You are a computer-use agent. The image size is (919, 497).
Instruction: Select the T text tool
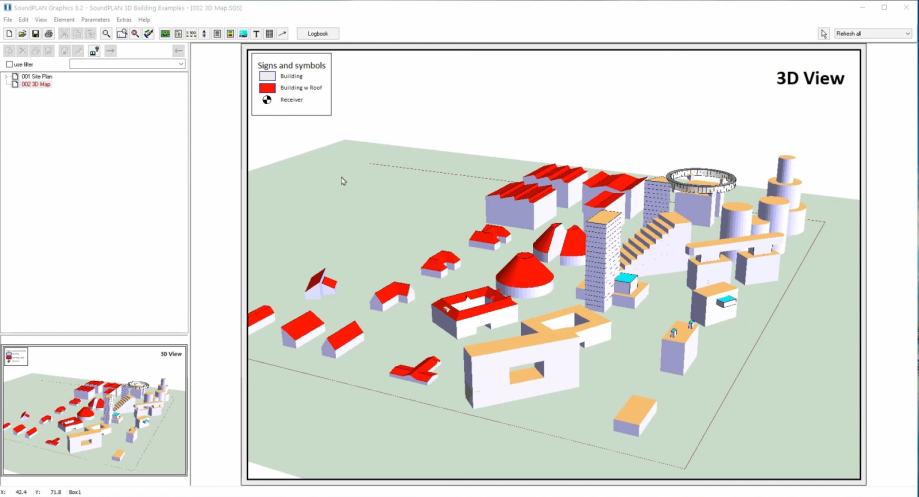click(x=256, y=34)
